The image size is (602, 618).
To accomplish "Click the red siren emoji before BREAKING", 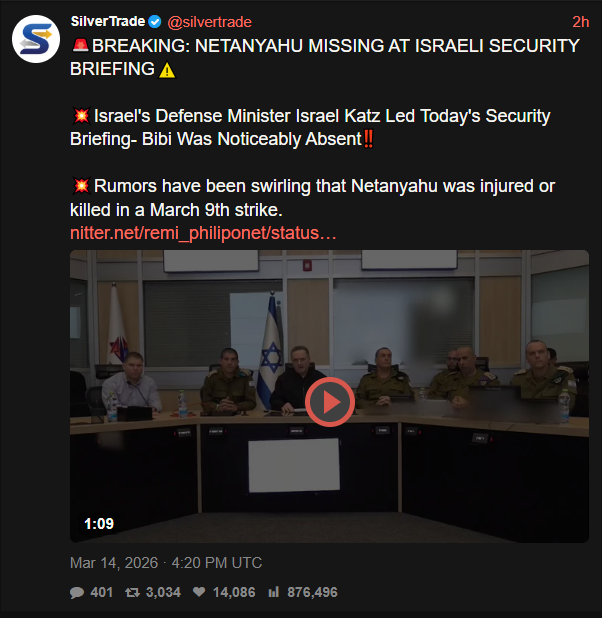I will click(80, 46).
